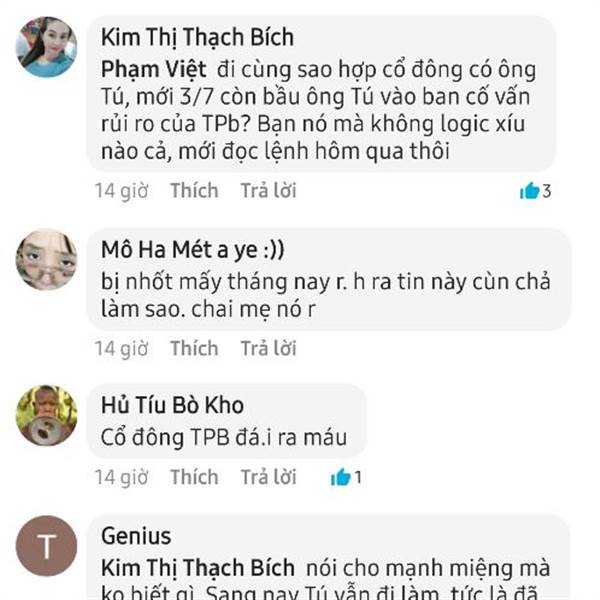Screen dimensions: 600x600
Task: Open Kim Thị Thạch Bích's profile picture
Action: pos(46,47)
